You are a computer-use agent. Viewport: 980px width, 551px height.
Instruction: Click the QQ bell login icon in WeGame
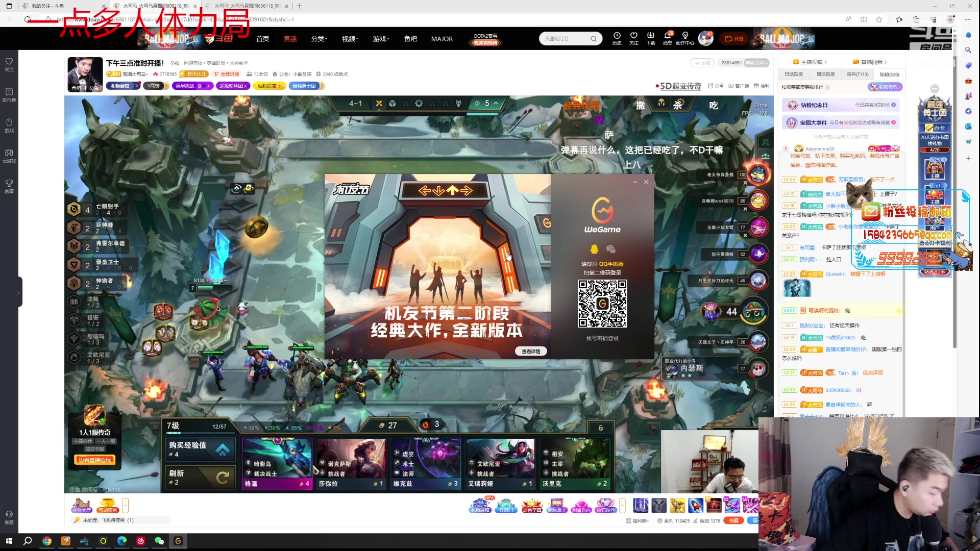click(x=594, y=249)
